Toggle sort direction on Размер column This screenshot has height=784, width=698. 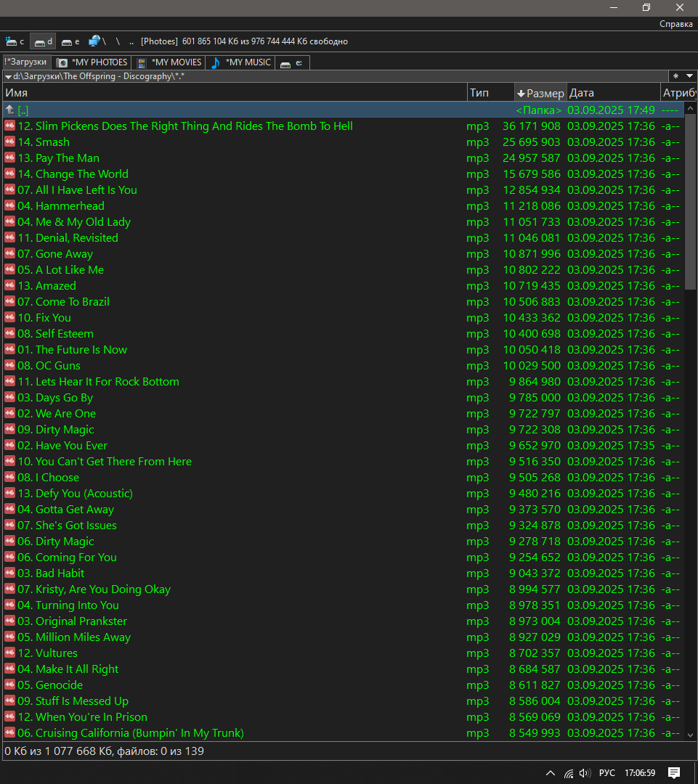(x=540, y=93)
